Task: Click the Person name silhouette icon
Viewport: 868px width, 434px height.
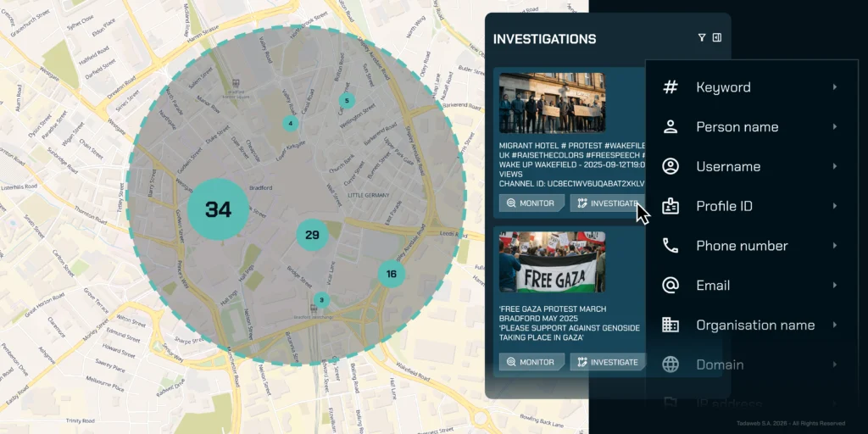Action: click(x=670, y=127)
